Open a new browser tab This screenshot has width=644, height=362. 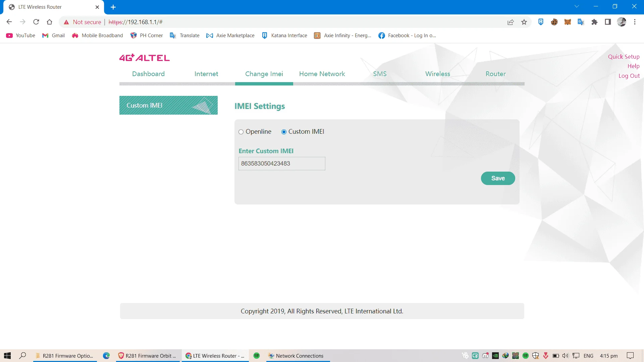113,7
